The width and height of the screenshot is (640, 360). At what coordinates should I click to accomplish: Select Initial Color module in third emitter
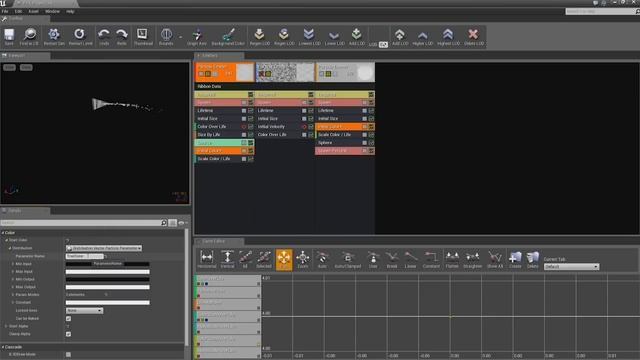point(345,127)
